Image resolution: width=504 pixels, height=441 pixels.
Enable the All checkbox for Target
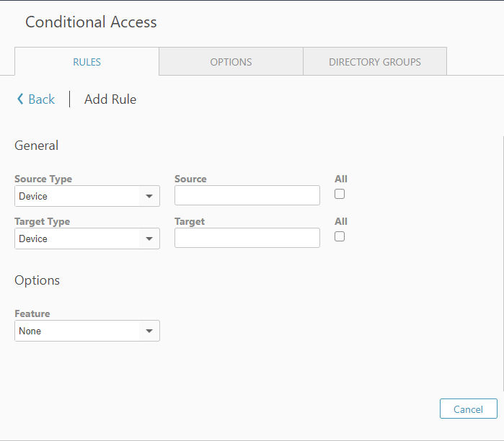tap(340, 236)
